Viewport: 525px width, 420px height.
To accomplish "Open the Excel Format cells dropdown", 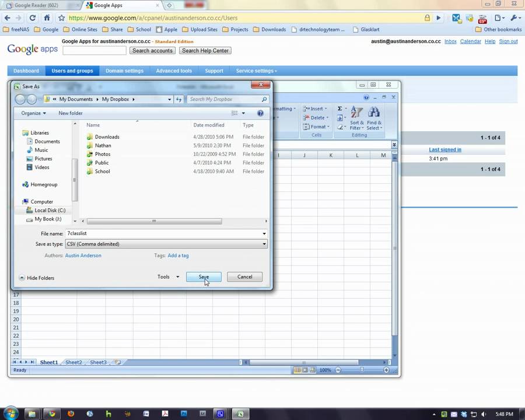I will click(316, 127).
